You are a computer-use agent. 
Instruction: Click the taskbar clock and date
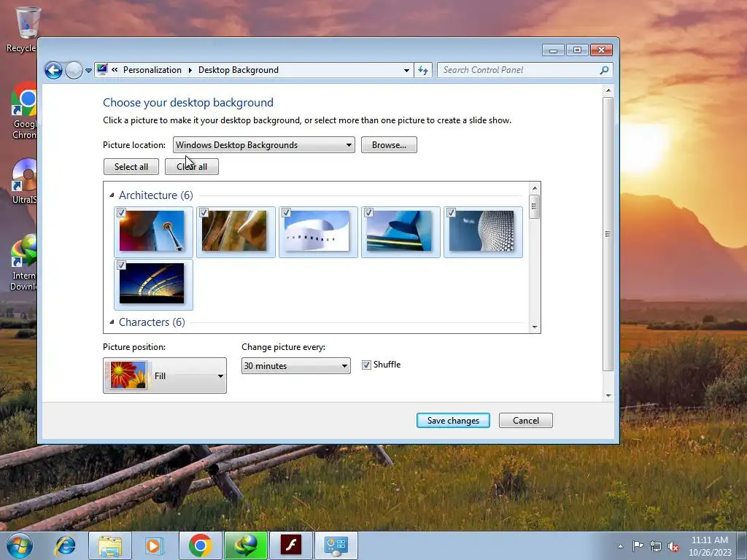click(710, 546)
